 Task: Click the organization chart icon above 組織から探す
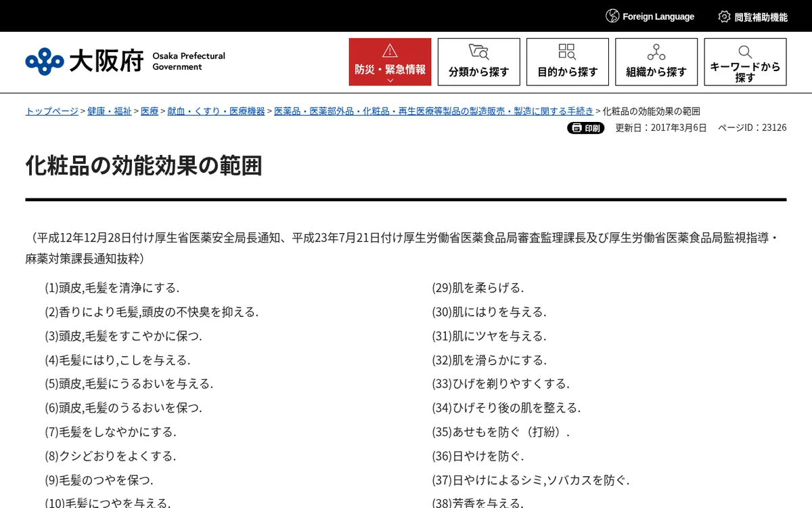[x=656, y=51]
